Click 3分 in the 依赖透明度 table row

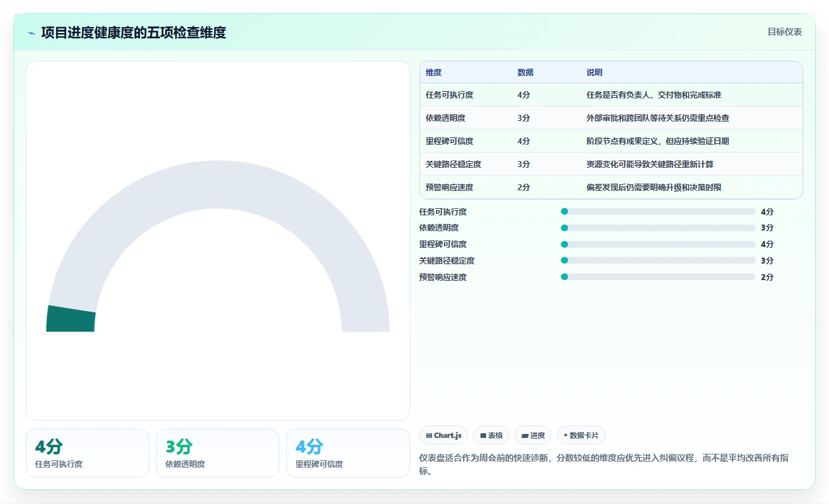point(524,118)
